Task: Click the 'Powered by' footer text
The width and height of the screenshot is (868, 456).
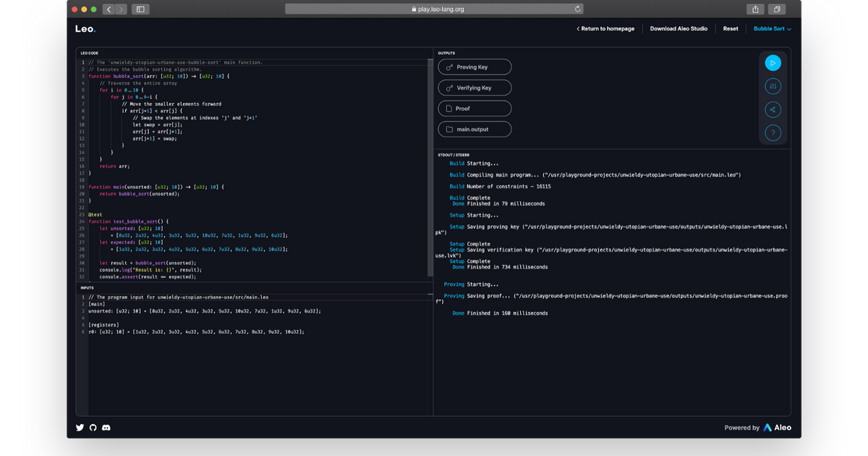Action: [742, 428]
